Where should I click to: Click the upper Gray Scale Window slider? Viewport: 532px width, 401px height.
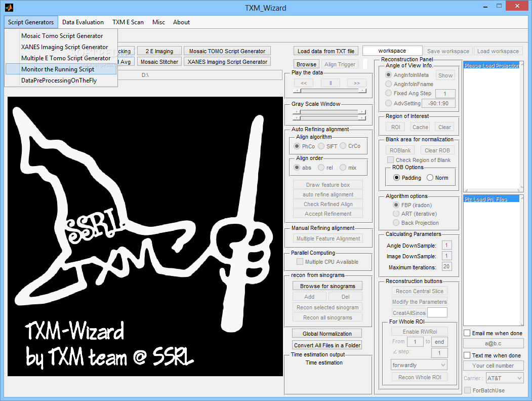coord(330,112)
